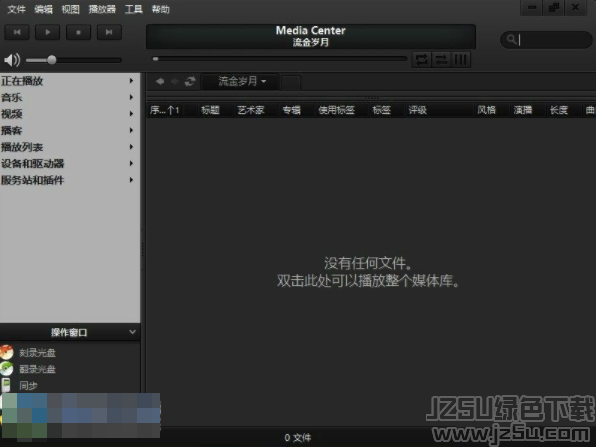Mute audio via the speaker icon

12,60
